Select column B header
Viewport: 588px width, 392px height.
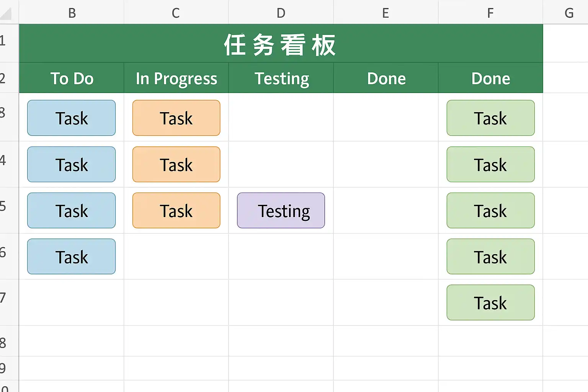(72, 13)
